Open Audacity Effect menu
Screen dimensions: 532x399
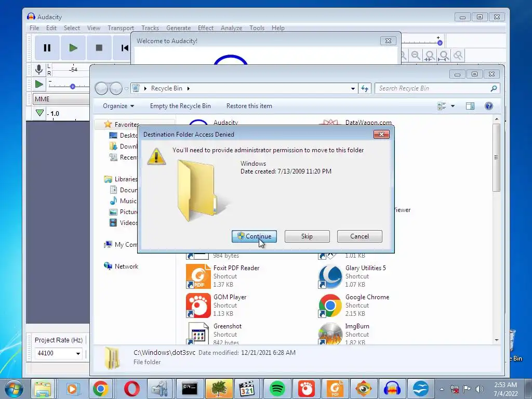pos(206,28)
